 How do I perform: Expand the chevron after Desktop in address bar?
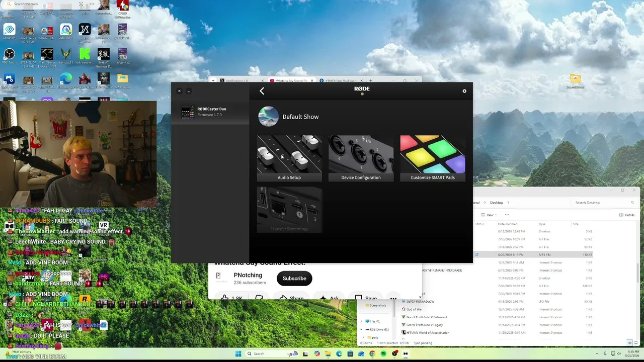click(x=507, y=203)
